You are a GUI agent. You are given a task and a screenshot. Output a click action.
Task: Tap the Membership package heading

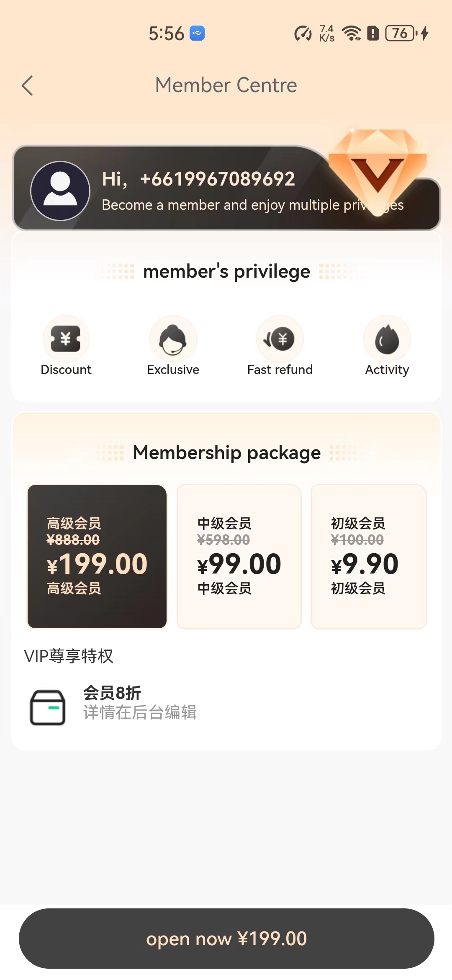point(226,453)
